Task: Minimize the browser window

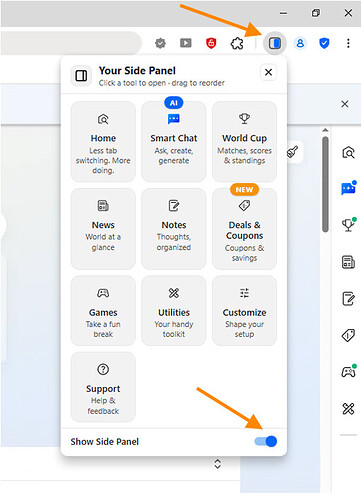Action: 283,13
